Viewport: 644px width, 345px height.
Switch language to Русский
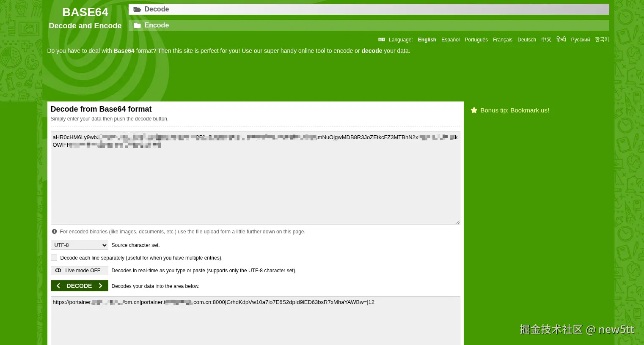pyautogui.click(x=581, y=40)
